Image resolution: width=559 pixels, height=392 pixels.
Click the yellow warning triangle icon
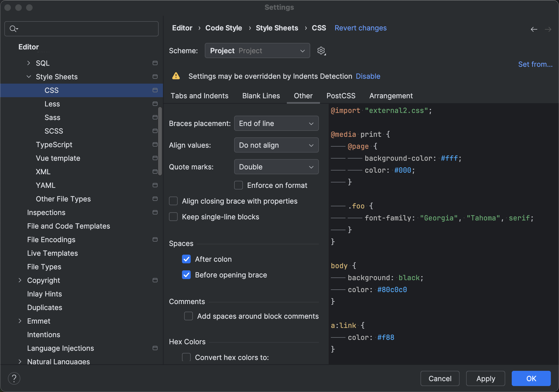pos(176,76)
